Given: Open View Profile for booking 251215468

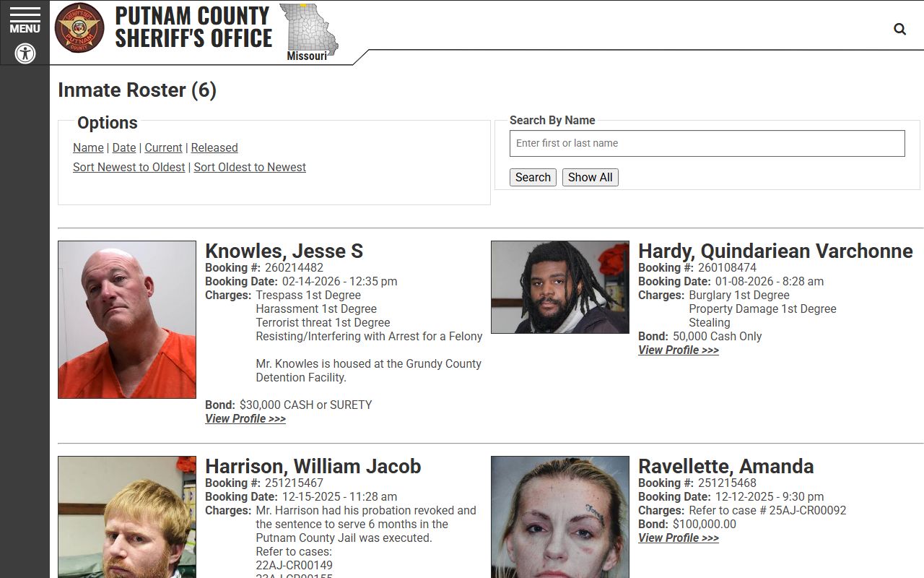Looking at the screenshot, I should 679,538.
